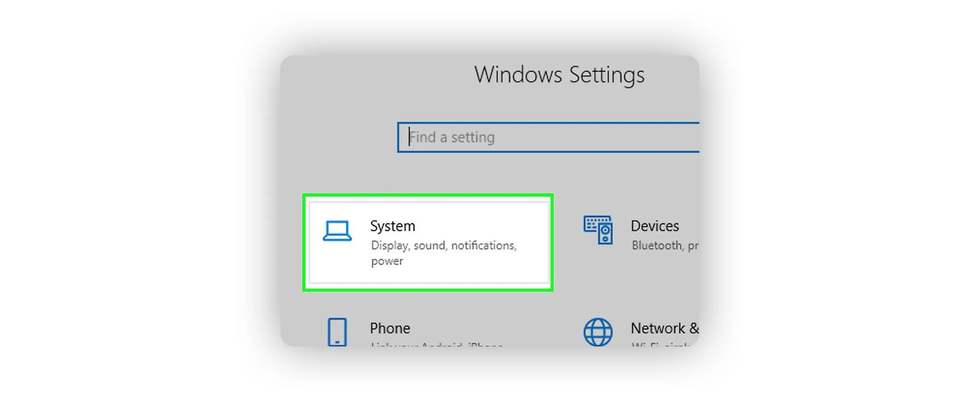Viewport: 980px width, 402px height.
Task: Click the word 'Settings' in the heading
Action: pos(607,75)
